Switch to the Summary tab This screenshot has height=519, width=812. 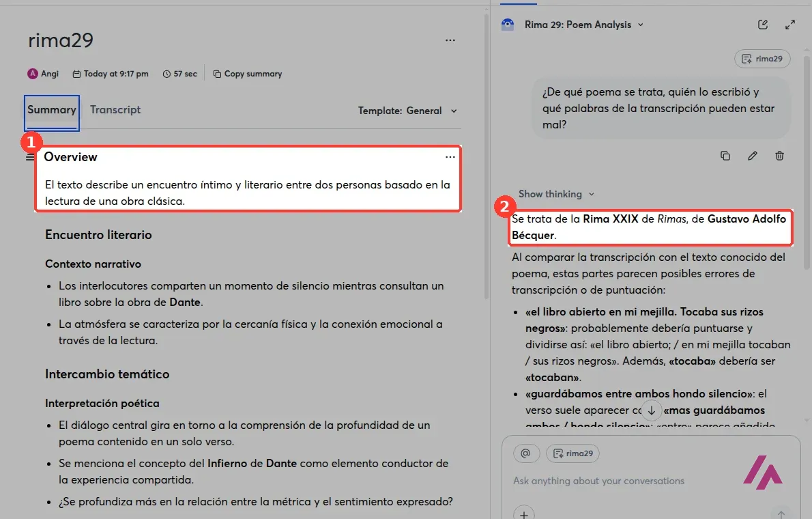(52, 110)
